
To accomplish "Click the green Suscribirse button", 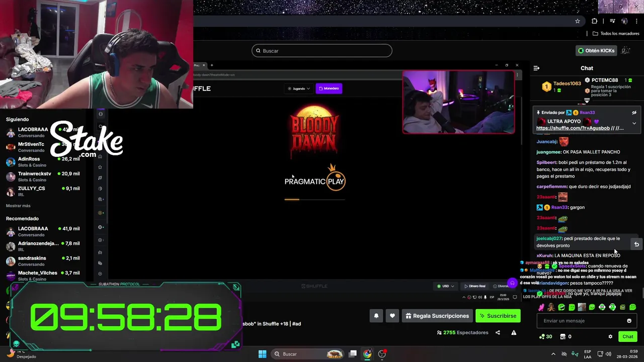I will point(498,316).
